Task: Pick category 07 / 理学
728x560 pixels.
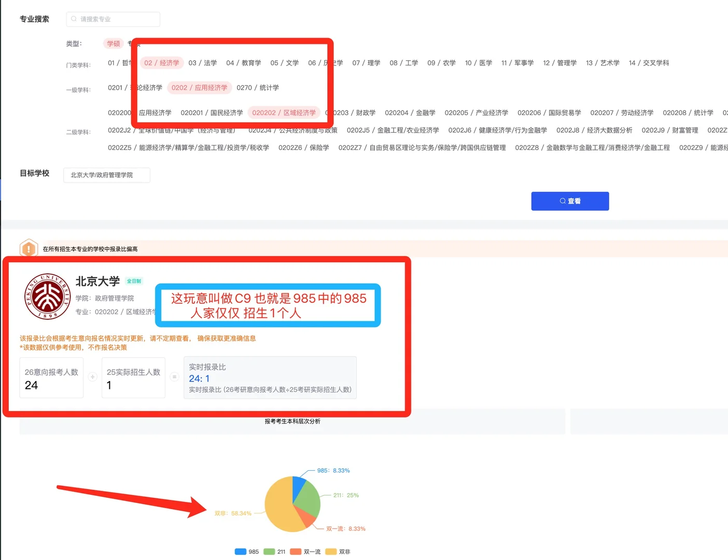Action: click(x=366, y=63)
